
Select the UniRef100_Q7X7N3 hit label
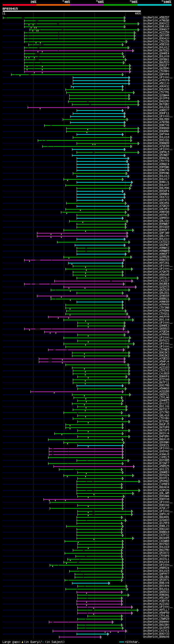click(156, 412)
